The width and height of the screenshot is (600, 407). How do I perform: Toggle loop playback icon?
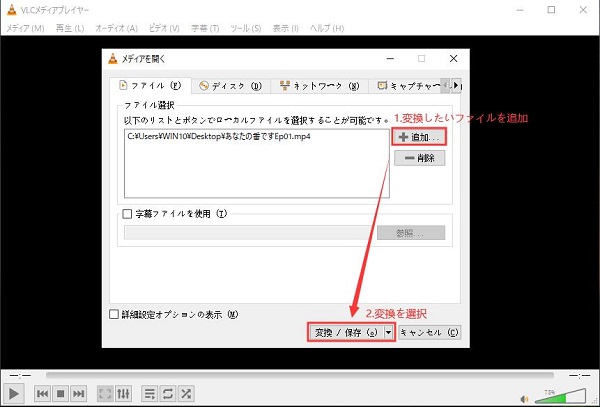click(168, 393)
